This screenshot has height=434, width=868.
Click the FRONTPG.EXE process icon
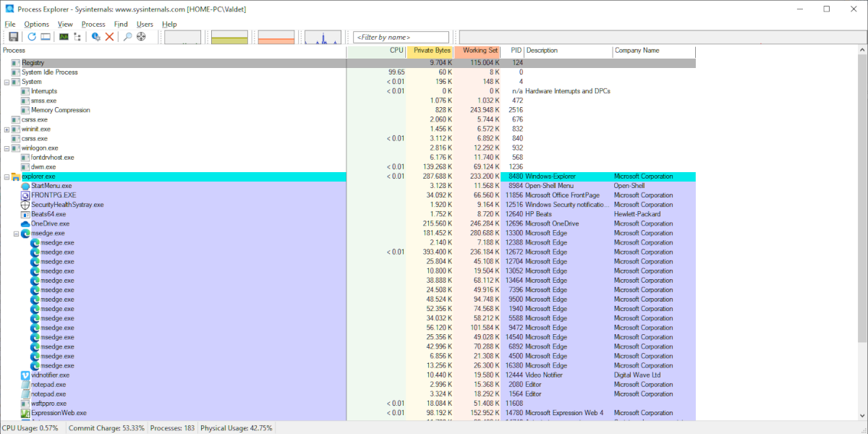[x=25, y=195]
